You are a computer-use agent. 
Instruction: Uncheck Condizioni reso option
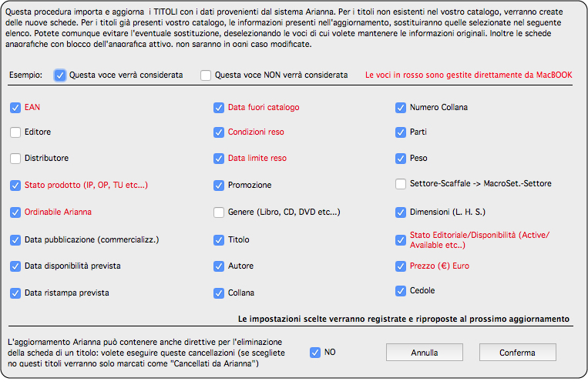pyautogui.click(x=219, y=132)
